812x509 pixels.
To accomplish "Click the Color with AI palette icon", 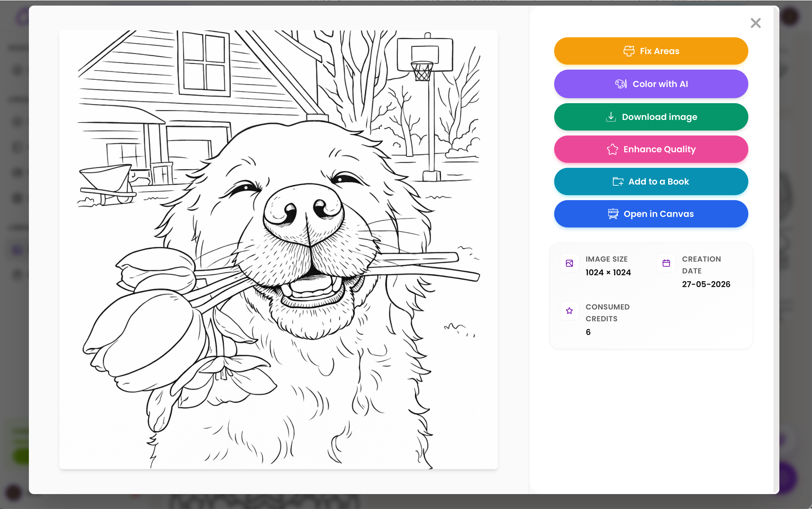I will click(x=621, y=84).
